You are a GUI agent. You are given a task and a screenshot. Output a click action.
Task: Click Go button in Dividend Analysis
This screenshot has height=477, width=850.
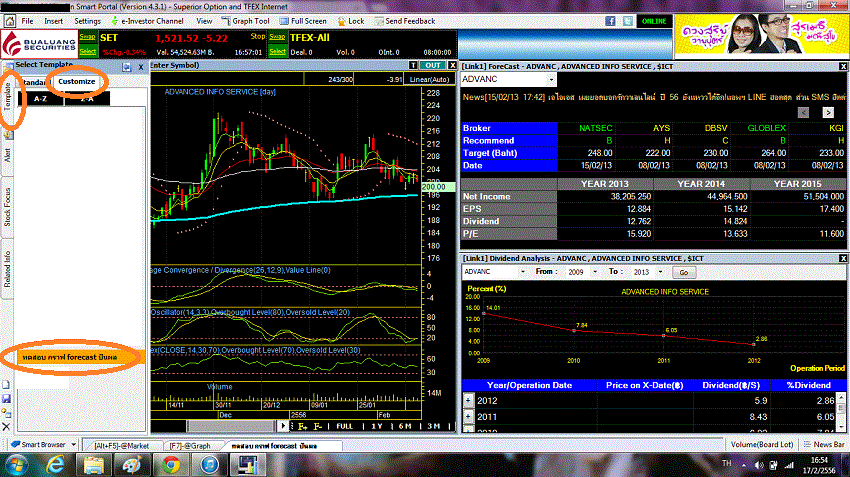(684, 272)
